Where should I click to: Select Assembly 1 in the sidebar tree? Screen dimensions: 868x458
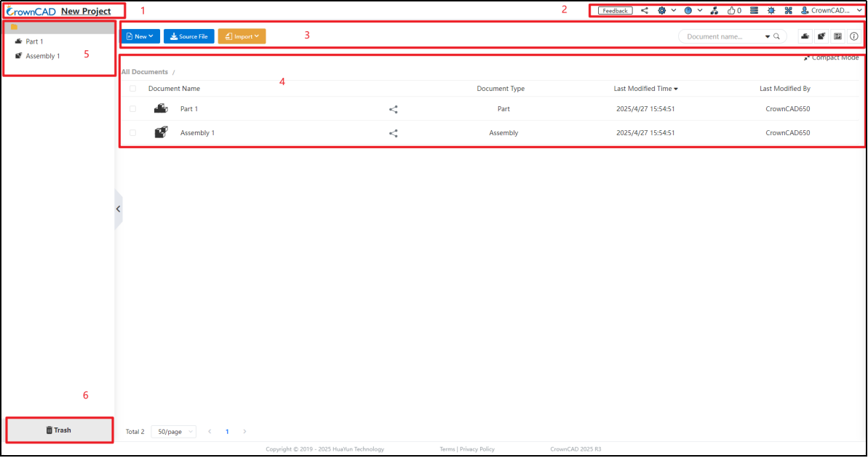[x=43, y=56]
